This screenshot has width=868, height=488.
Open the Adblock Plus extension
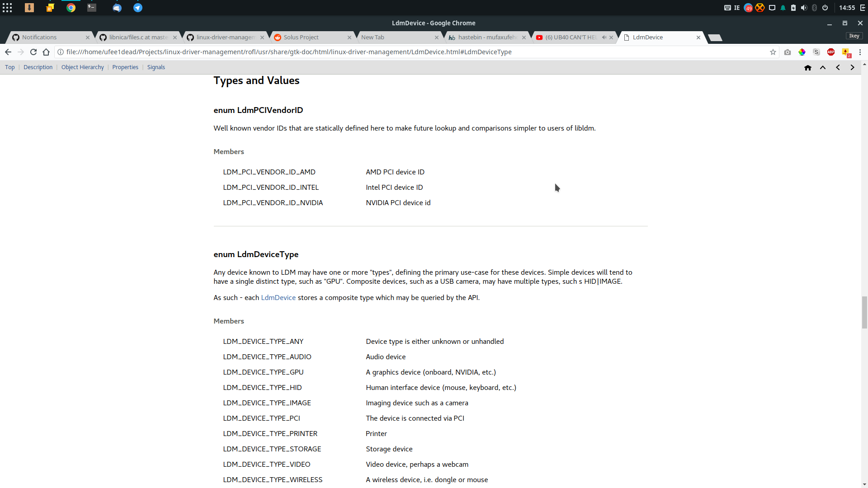(x=831, y=52)
